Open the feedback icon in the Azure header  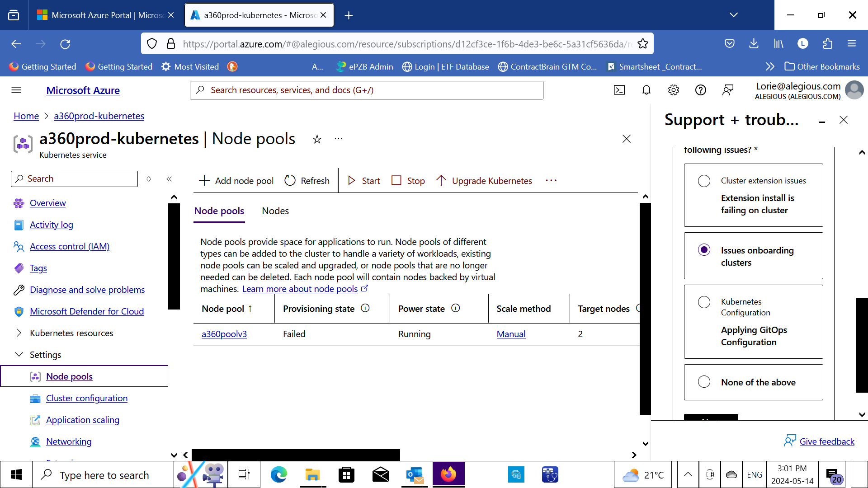click(x=728, y=90)
